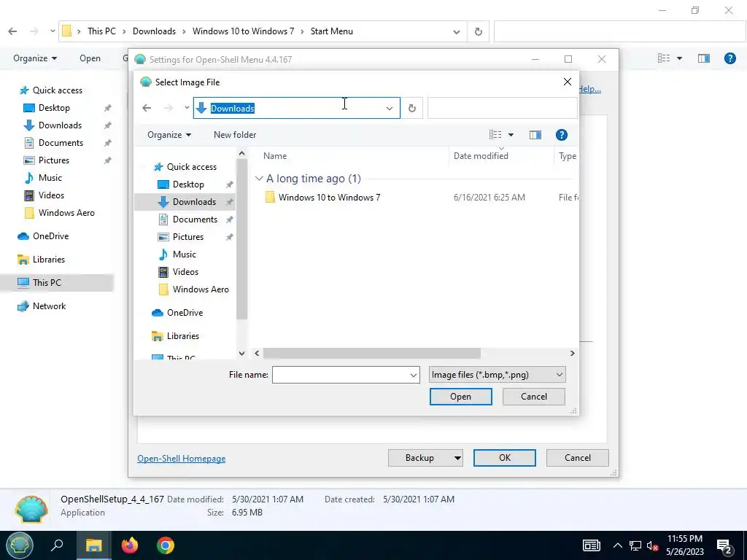Show hidden system tray icons
Viewport: 747px width, 560px height.
pos(617,545)
